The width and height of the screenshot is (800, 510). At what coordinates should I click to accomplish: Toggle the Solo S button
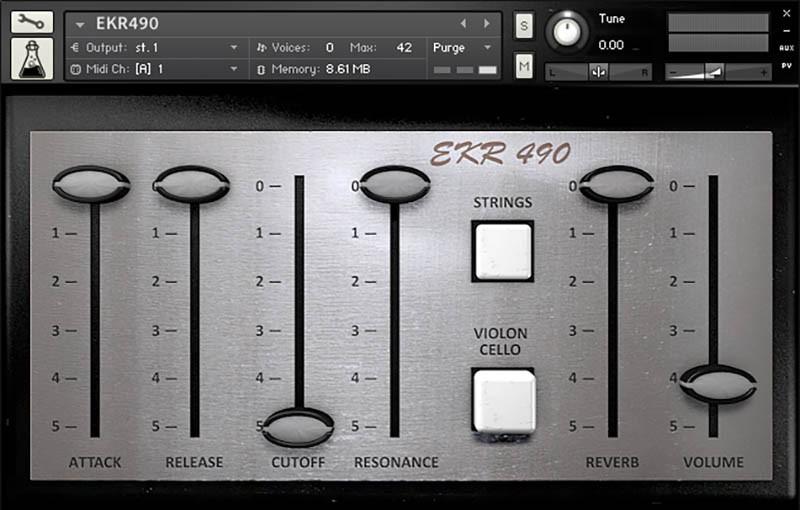(524, 26)
